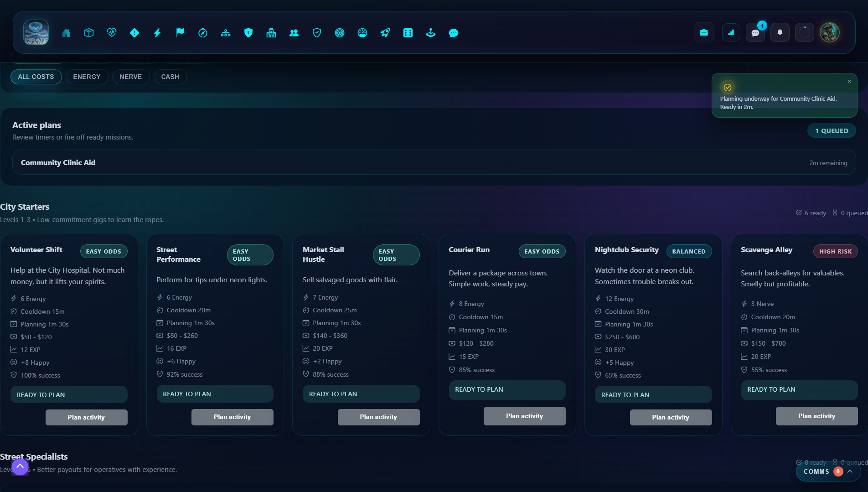Viewport: 868px width, 492px height.
Task: Click the hospital building icon
Action: [x=271, y=33]
